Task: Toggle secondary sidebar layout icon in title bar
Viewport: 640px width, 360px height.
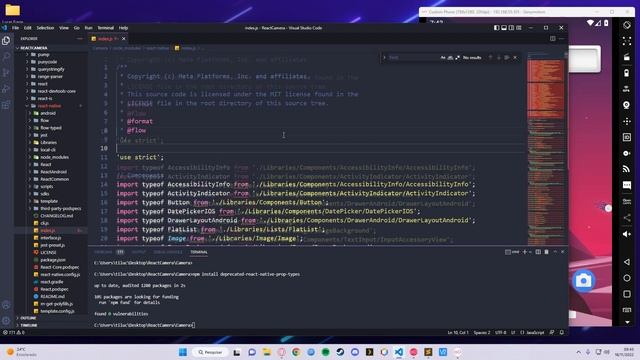Action: coord(511,28)
